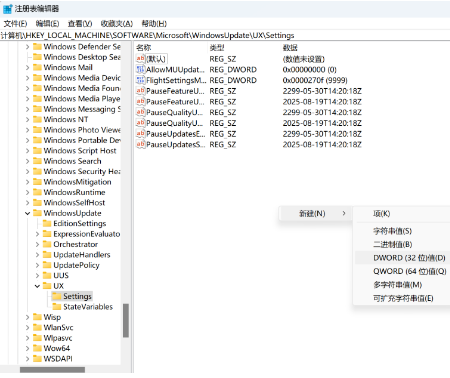Screen dimensions: 450x378
Task: Click the Windows Photo Viewer folder icon
Action: click(37, 130)
